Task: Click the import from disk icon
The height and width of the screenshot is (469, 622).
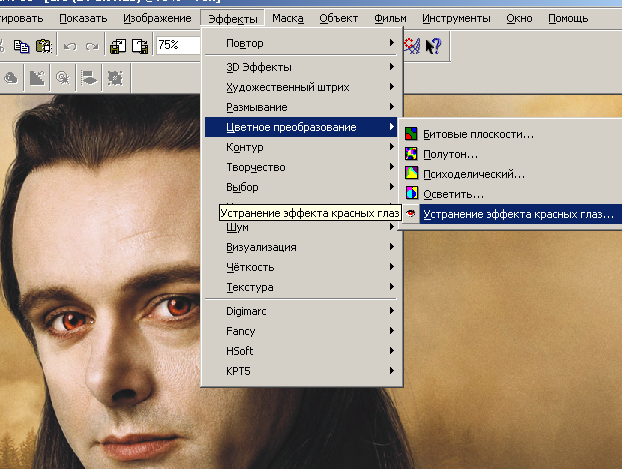Action: click(118, 46)
